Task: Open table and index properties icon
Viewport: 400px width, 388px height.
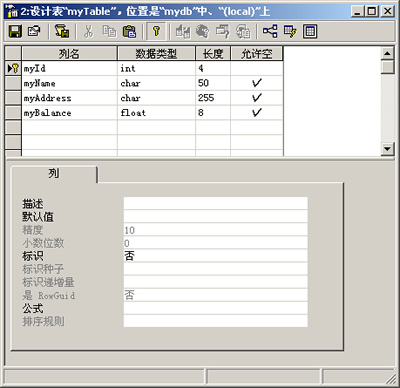Action: (x=34, y=32)
